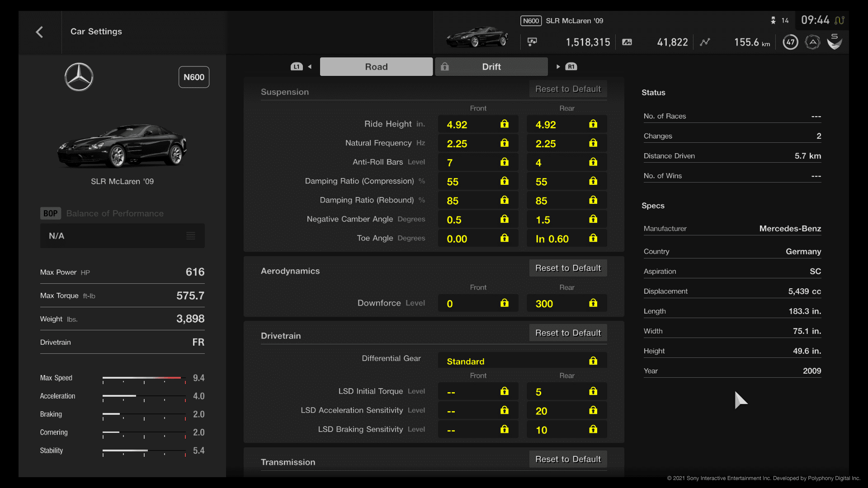Screen dimensions: 868x488
Task: Reset Drivetrain section to default
Action: [x=567, y=333]
